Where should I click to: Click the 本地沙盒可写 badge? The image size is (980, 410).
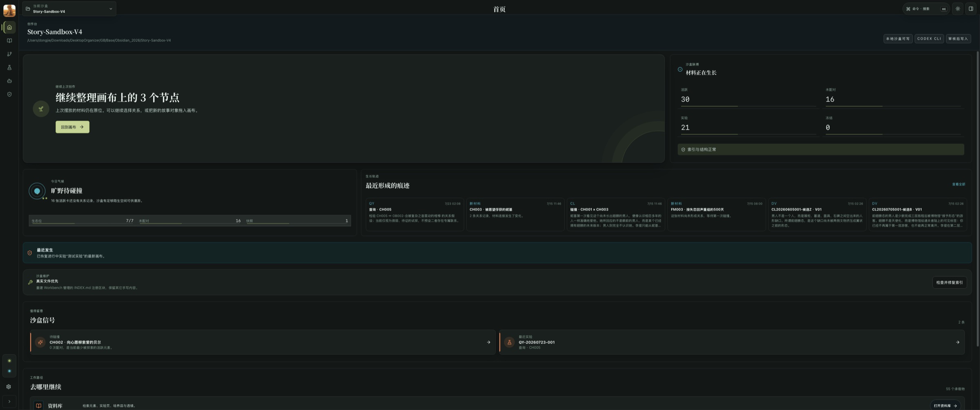(898, 39)
